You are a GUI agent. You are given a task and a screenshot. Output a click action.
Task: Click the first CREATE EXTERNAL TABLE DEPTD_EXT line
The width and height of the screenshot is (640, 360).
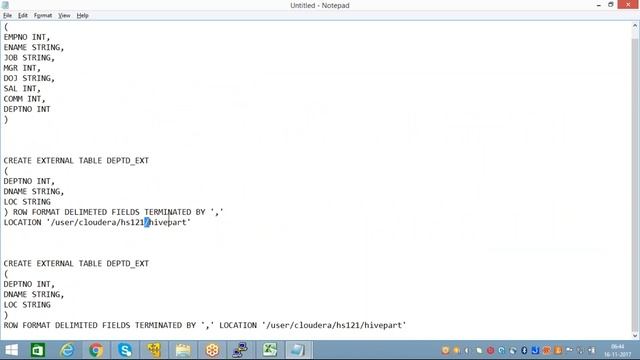(x=76, y=160)
